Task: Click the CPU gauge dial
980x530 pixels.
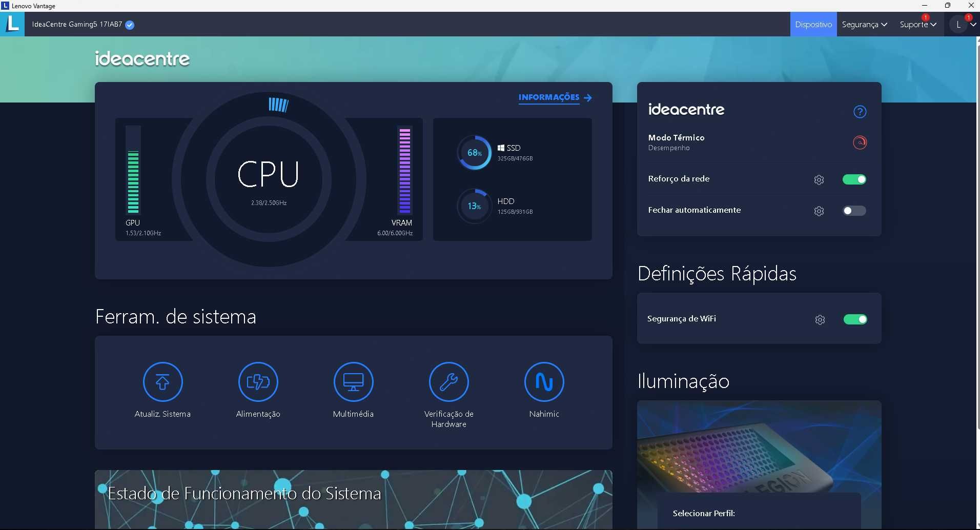Action: pos(269,179)
